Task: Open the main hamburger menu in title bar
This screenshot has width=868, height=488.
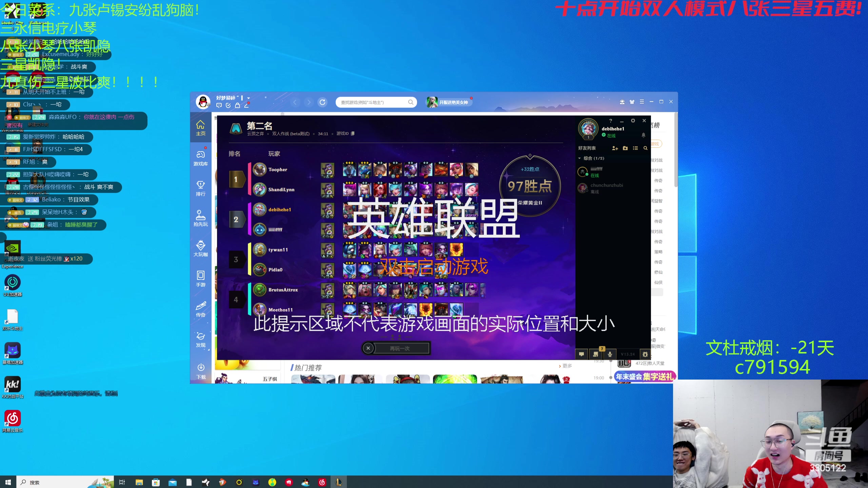Action: (642, 102)
